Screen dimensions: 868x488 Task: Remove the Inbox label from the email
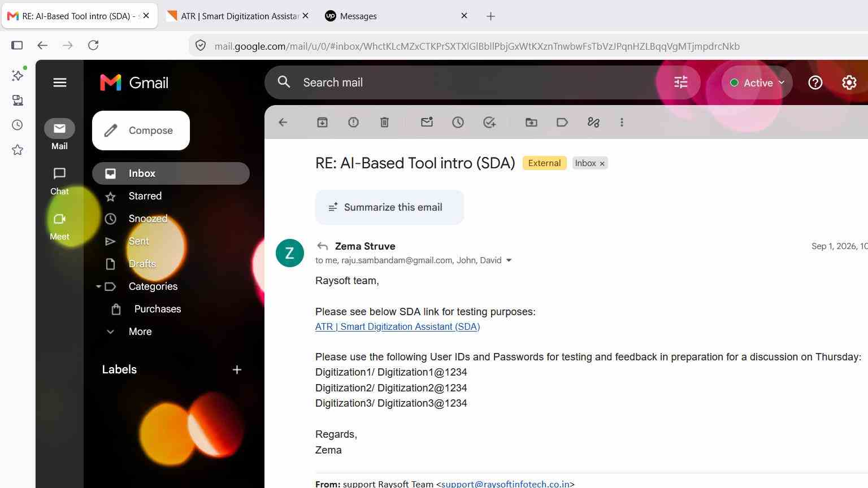point(602,163)
